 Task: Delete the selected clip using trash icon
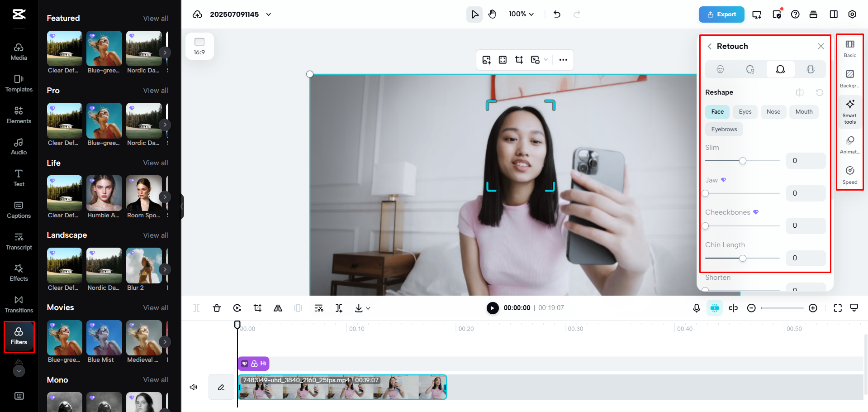pos(217,308)
